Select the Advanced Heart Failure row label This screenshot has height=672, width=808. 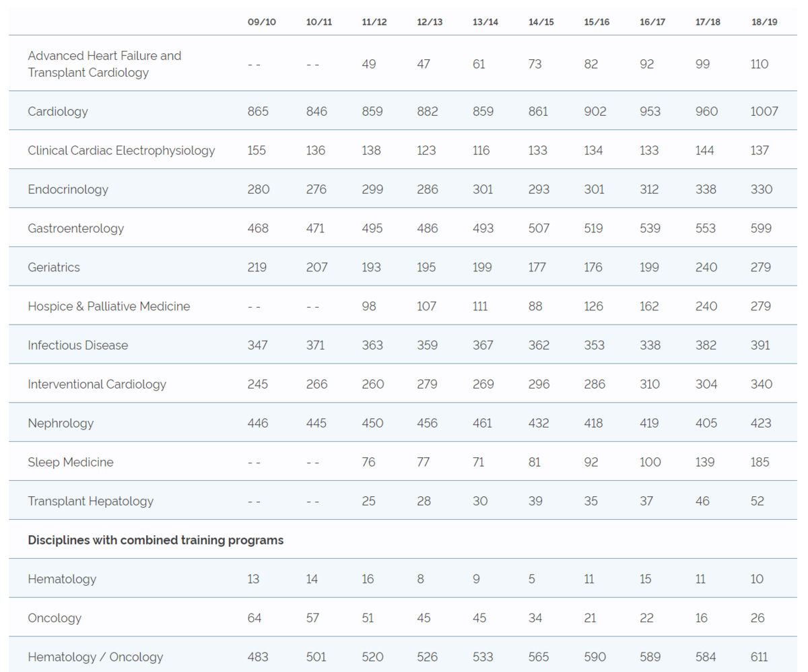[x=104, y=64]
